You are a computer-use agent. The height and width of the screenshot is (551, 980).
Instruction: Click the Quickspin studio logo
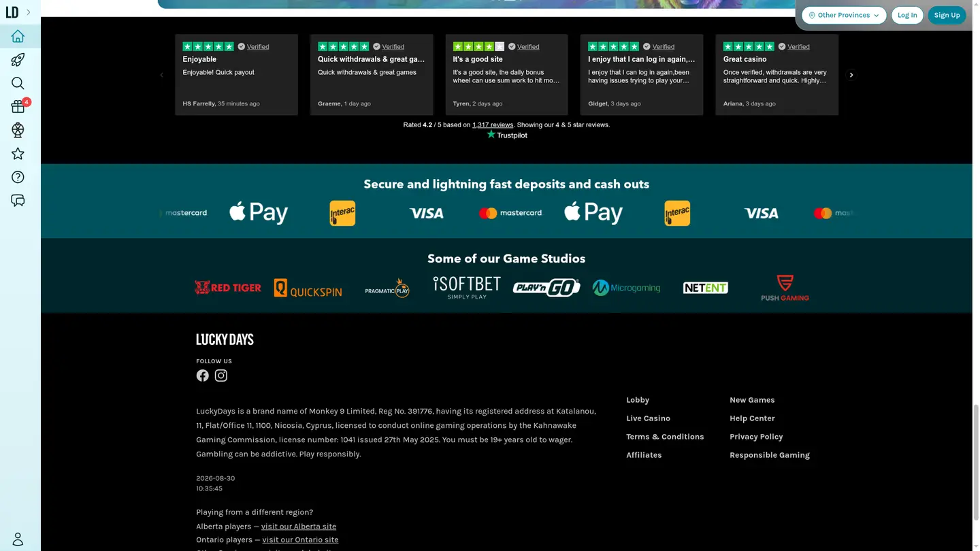(x=308, y=288)
